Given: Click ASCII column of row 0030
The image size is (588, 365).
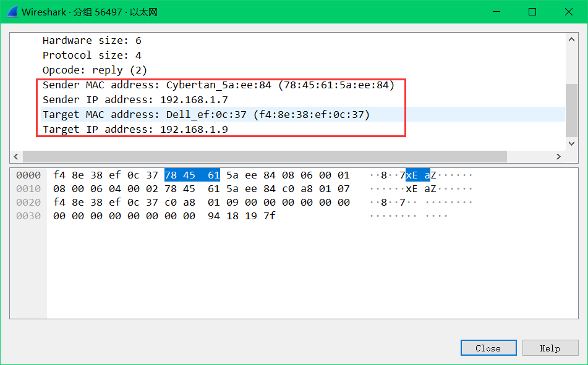Looking at the screenshot, I should pyautogui.click(x=408, y=216).
